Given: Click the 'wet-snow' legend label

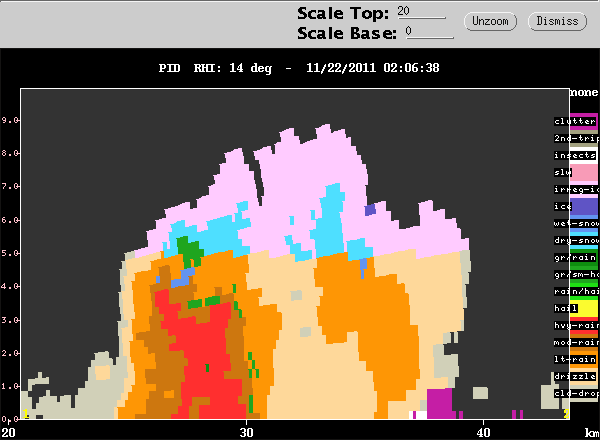Looking at the screenshot, I should (x=576, y=223).
